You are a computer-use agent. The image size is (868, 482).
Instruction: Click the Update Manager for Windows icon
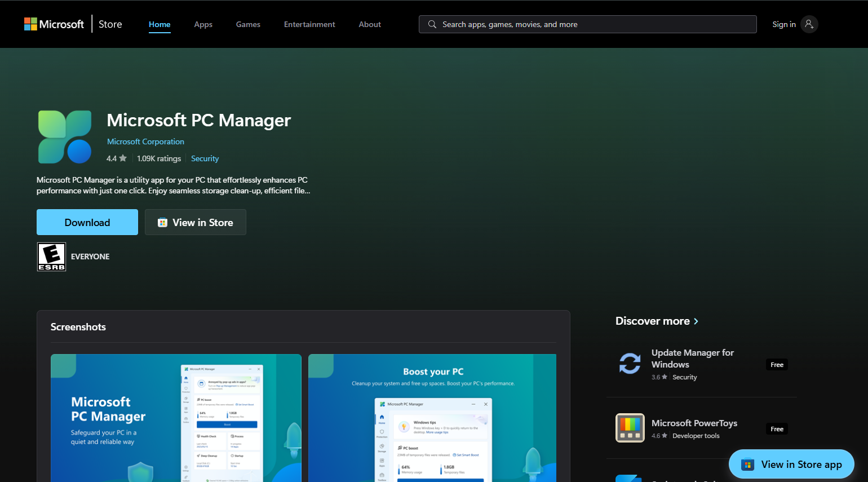pos(630,363)
